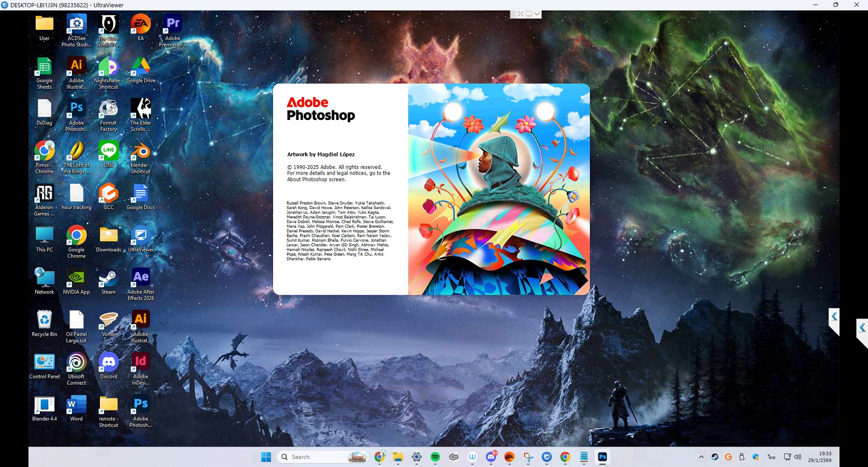
Task: Select the This PC desktop icon
Action: coord(44,239)
